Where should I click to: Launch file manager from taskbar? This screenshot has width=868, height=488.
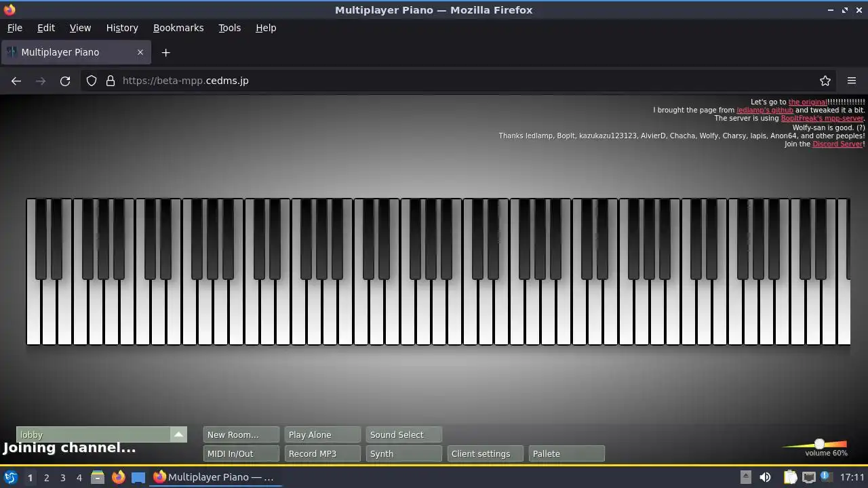point(98,477)
